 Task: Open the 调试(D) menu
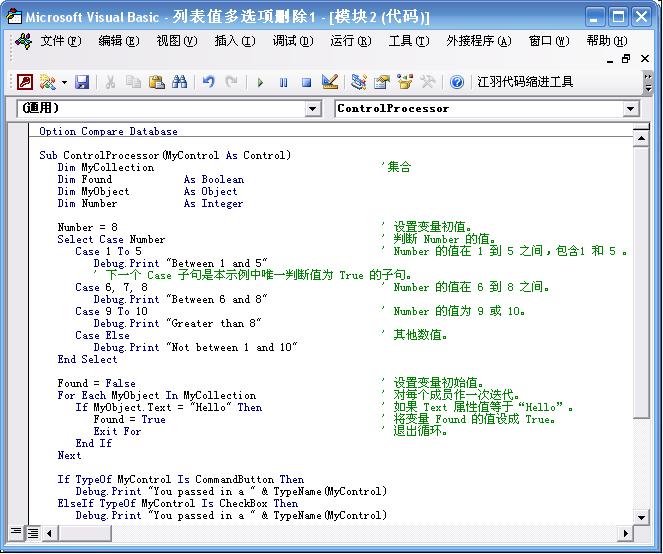point(293,41)
